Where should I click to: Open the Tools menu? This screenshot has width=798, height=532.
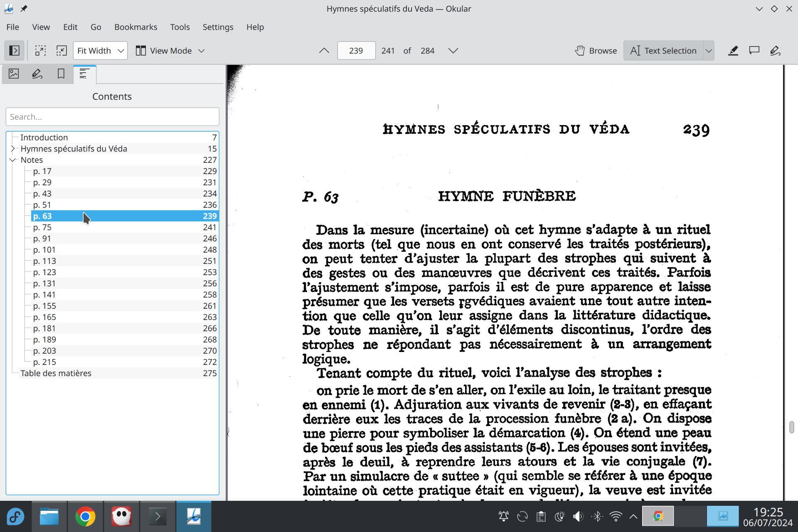pos(180,27)
